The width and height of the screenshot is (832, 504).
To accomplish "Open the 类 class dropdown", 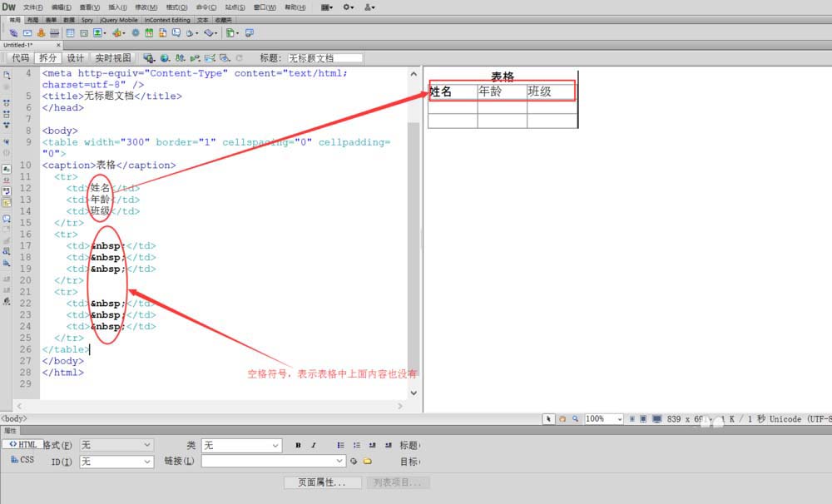I will tap(241, 446).
